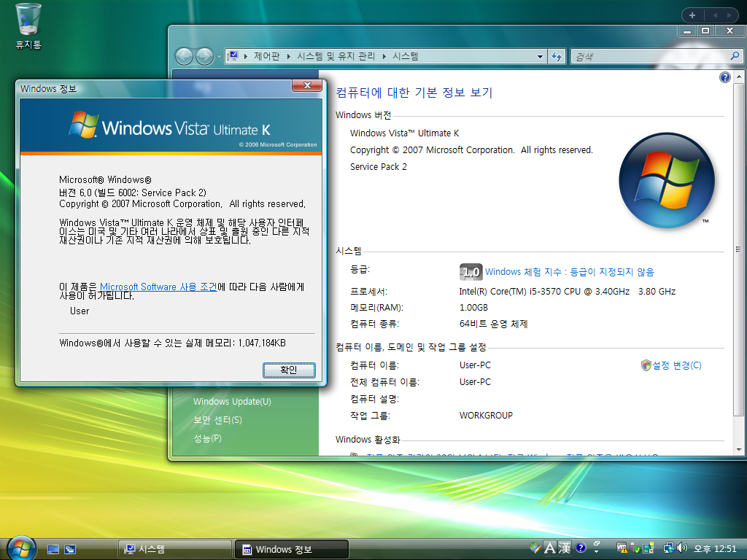Image resolution: width=747 pixels, height=560 pixels.
Task: Click the language bar help icon
Action: pyautogui.click(x=580, y=548)
